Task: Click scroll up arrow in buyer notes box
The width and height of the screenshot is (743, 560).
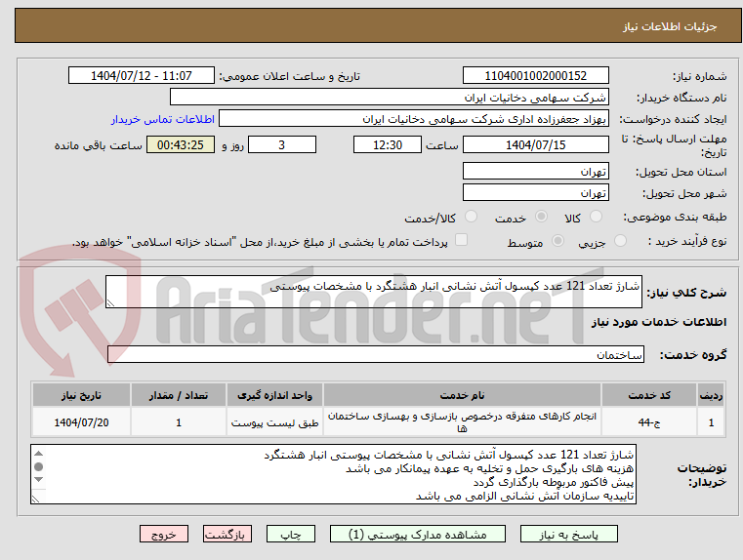Action: 39,454
